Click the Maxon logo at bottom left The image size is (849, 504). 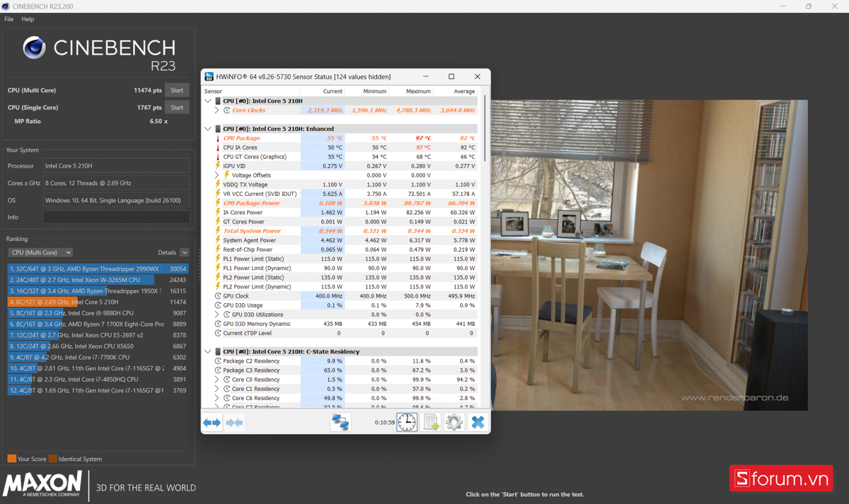[42, 485]
